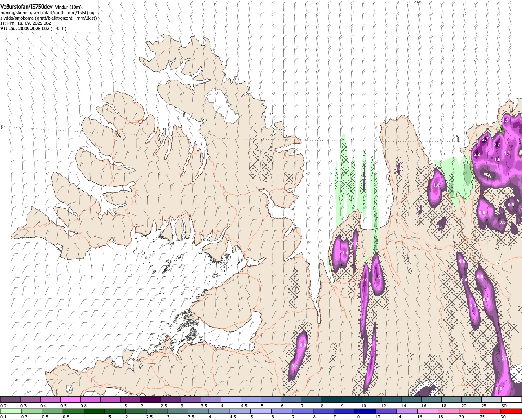Viewport: 522px width, 420px height.
Task: Click the '(+42 h)' forecast offset text
Action: tap(59, 29)
